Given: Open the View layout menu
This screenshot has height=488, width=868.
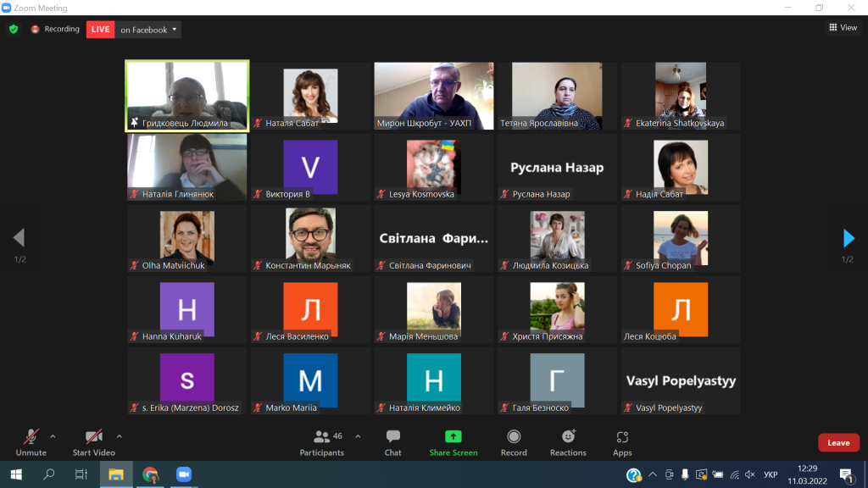Looking at the screenshot, I should pos(843,28).
